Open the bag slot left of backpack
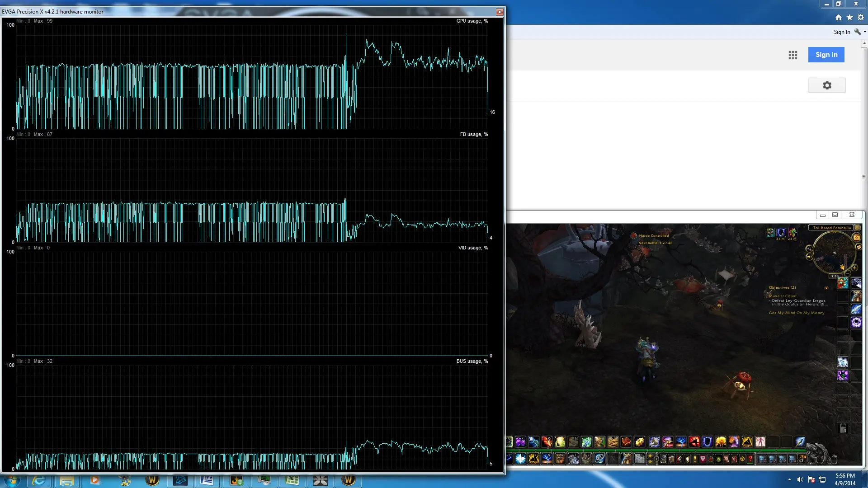Image resolution: width=868 pixels, height=488 pixels. click(x=792, y=459)
